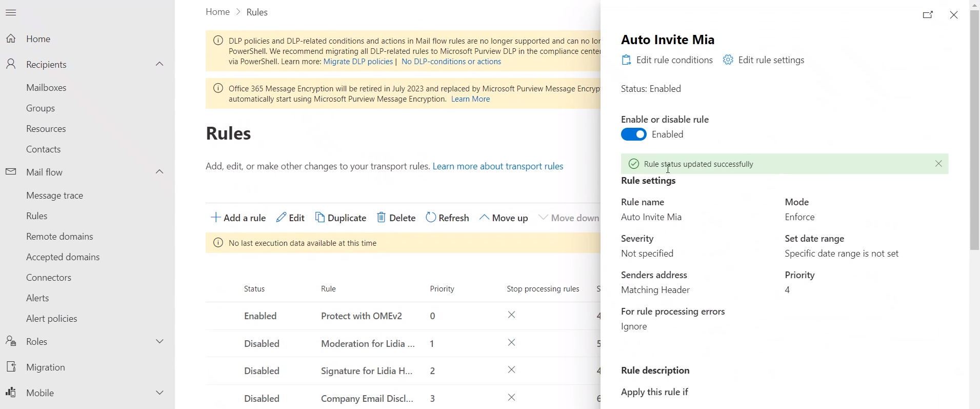Click the details panel vertical scrollbar
980x409 pixels.
coord(974,128)
